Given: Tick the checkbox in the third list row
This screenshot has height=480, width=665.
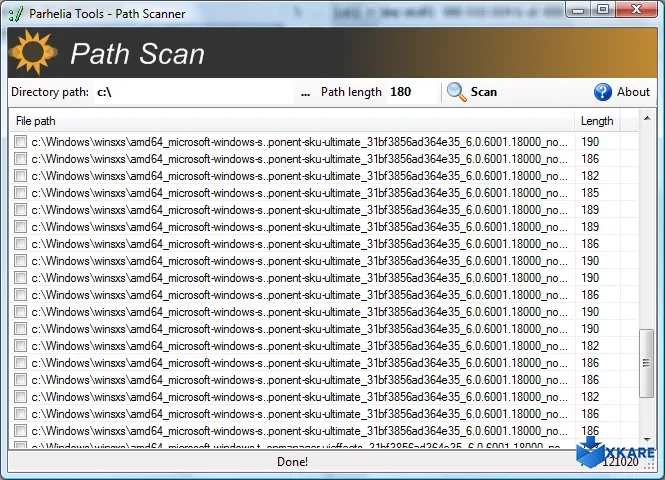Looking at the screenshot, I should click(x=20, y=176).
